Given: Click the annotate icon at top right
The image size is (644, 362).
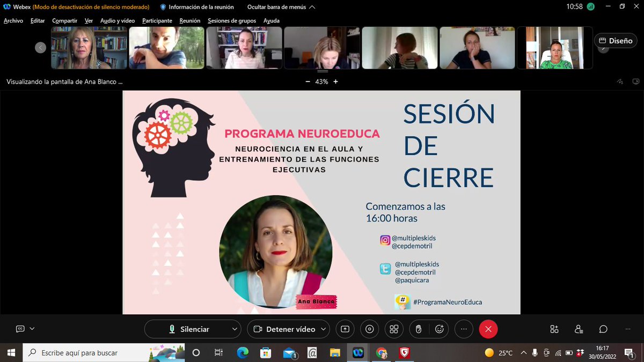Looking at the screenshot, I should (x=620, y=82).
